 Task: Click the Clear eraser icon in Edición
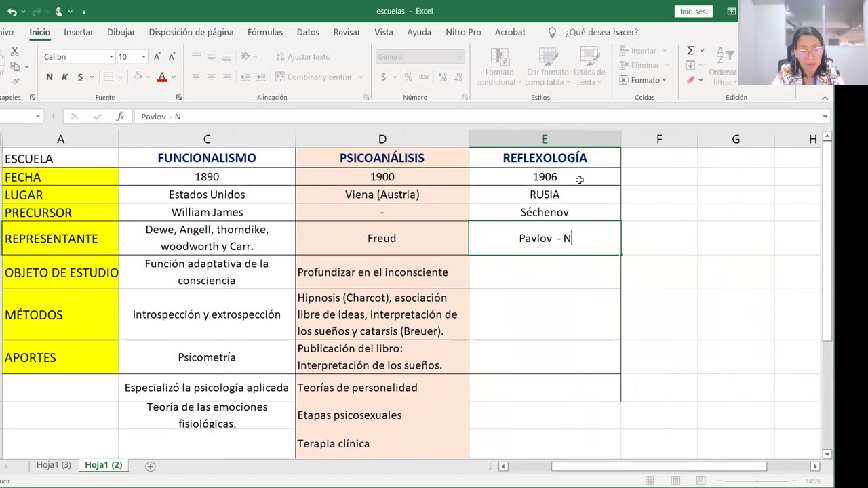(690, 80)
